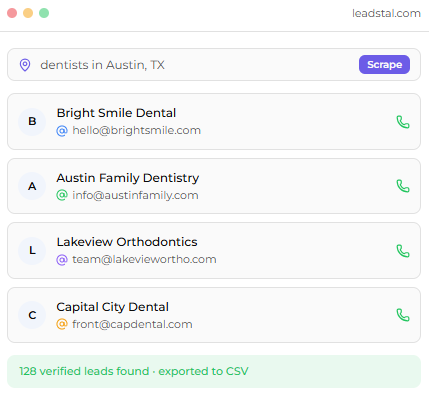Call Bright Smile Dental via phone icon
This screenshot has height=396, width=429.
pyautogui.click(x=403, y=122)
